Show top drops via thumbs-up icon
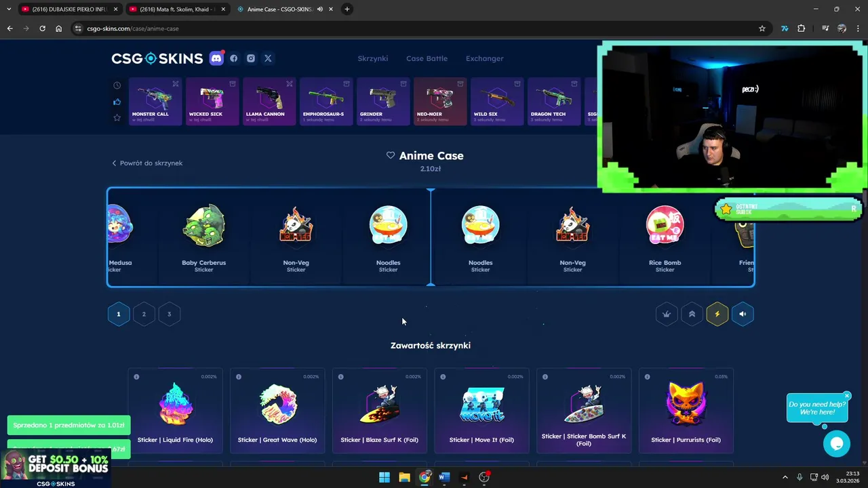 [x=117, y=102]
